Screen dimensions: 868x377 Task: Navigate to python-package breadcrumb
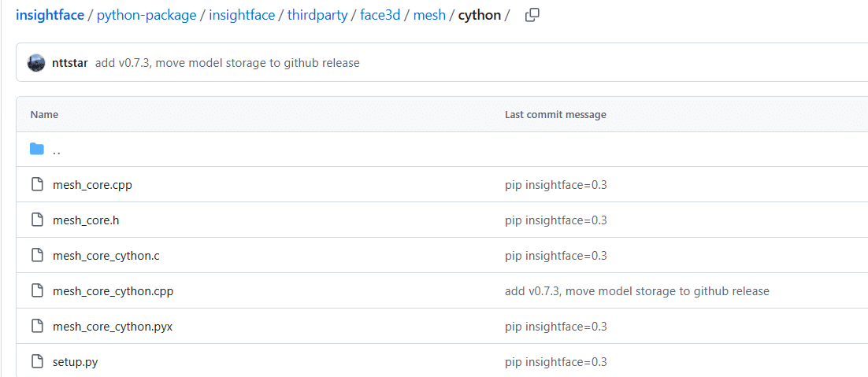coord(147,15)
